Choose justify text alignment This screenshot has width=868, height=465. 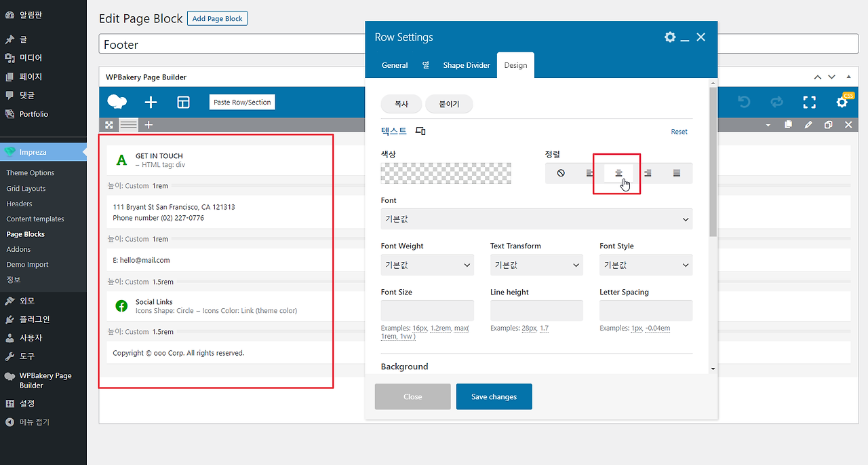point(677,173)
